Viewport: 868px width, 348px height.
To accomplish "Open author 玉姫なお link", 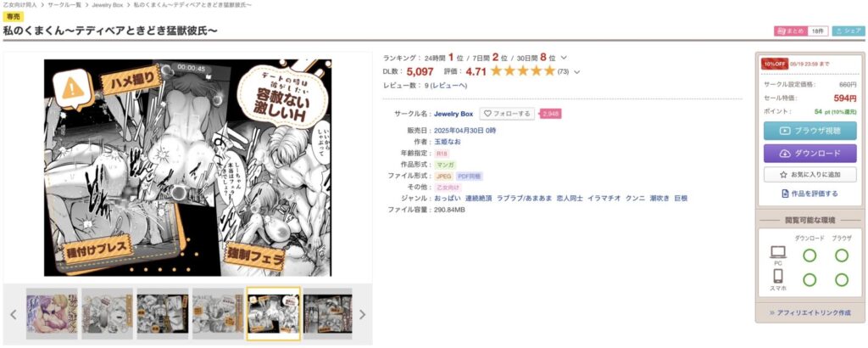I will pyautogui.click(x=448, y=141).
